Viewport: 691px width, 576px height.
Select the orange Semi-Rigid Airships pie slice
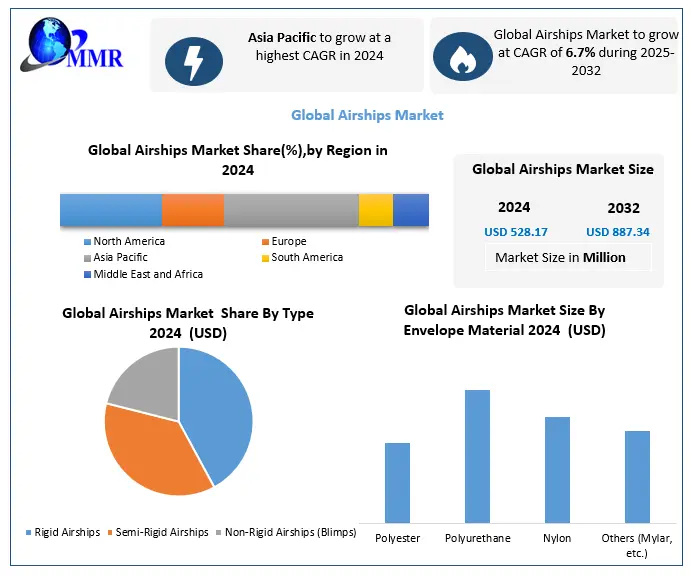152,446
